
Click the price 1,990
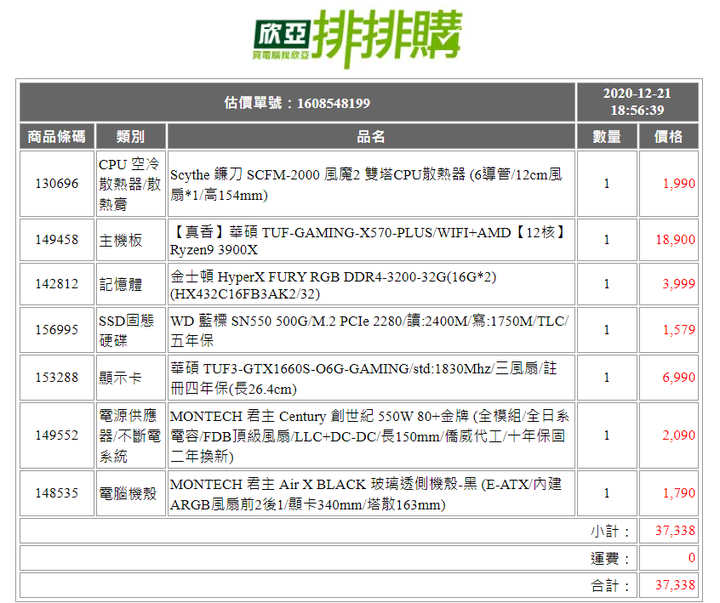tap(679, 184)
